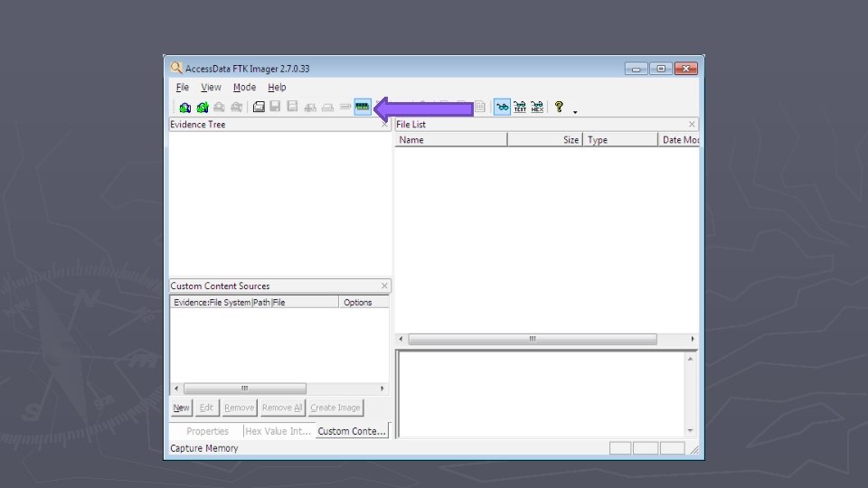The image size is (868, 488).
Task: Sort File List by Name column
Action: click(x=450, y=140)
